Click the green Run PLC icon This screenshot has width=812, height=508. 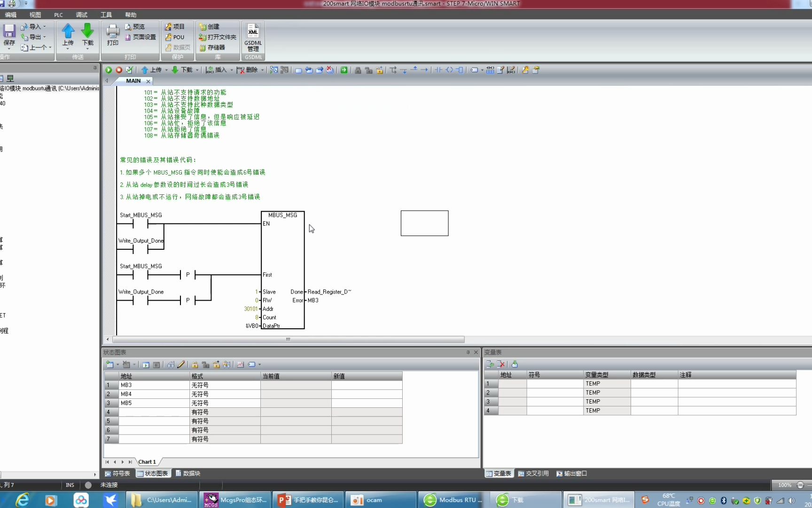109,70
